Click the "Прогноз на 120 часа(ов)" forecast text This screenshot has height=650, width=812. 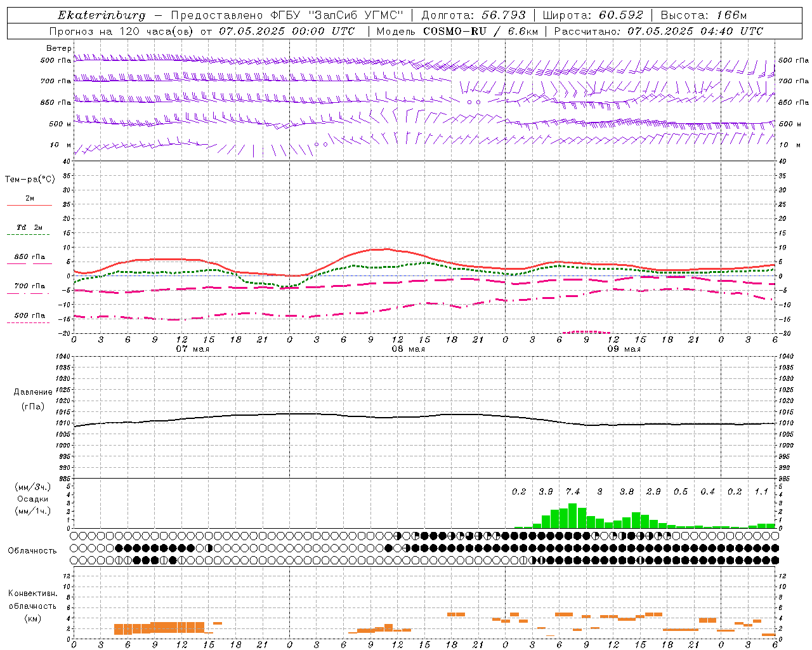[x=122, y=31]
